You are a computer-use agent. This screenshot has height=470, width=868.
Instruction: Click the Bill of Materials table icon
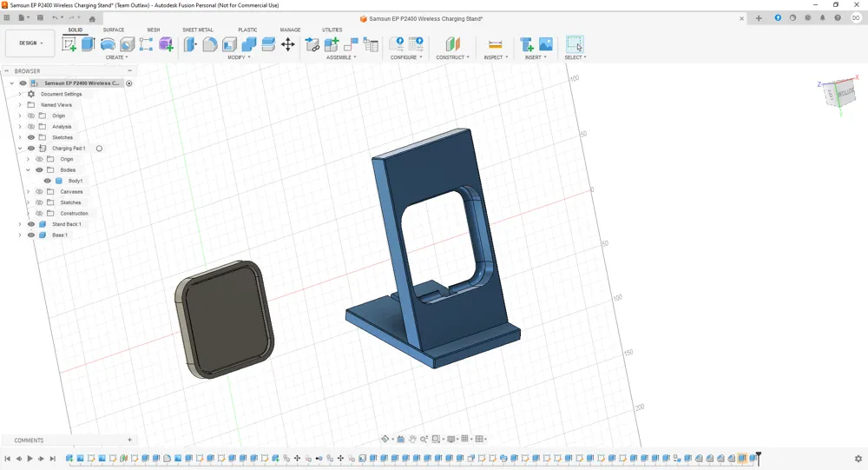(371, 44)
